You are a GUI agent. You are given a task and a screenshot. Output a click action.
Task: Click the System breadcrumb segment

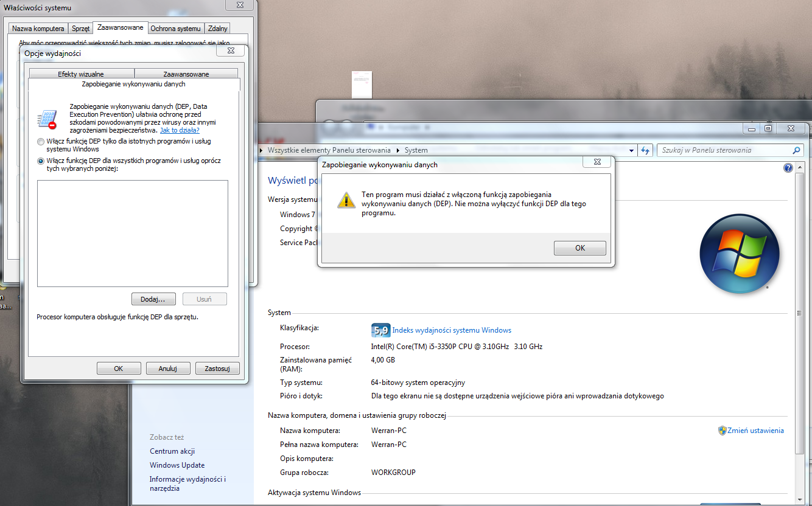[x=416, y=150]
